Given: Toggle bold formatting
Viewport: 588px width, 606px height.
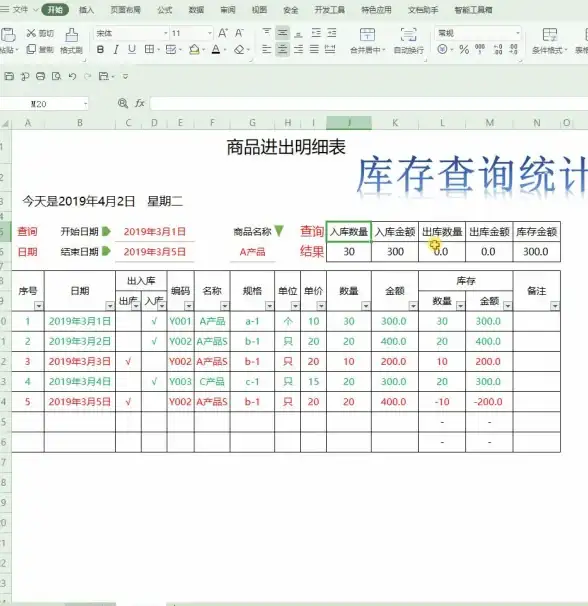Looking at the screenshot, I should pos(101,49).
